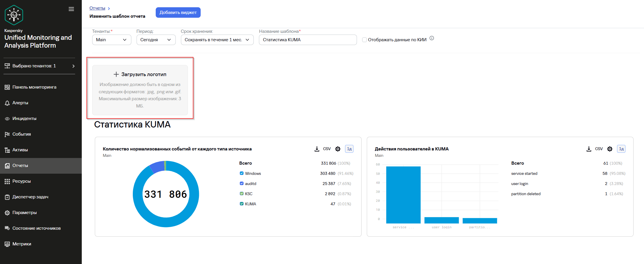Click the tenants selector icon in the sidebar
The image size is (644, 264).
coord(7,66)
